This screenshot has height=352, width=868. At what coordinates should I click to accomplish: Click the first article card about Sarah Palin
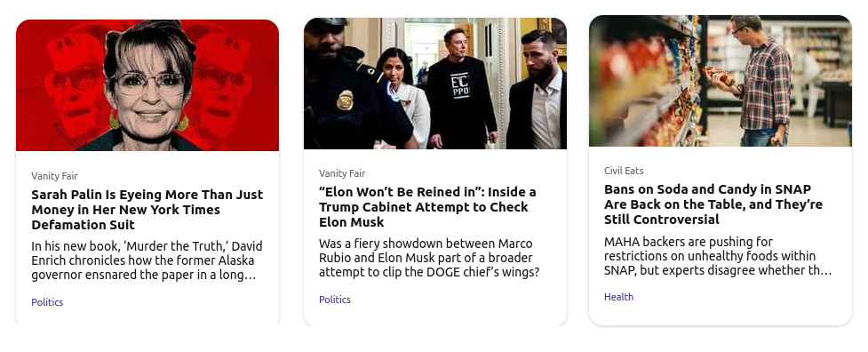[147, 172]
